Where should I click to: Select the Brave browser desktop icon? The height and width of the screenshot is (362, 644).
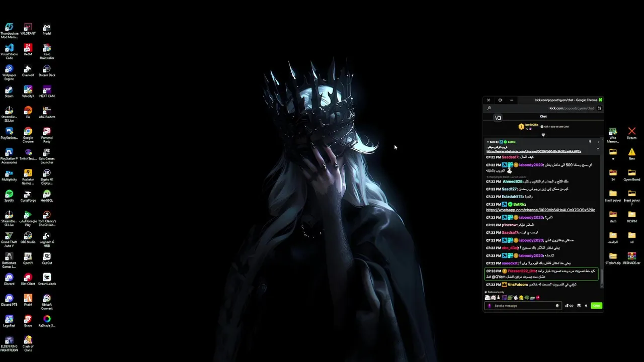[28, 321]
